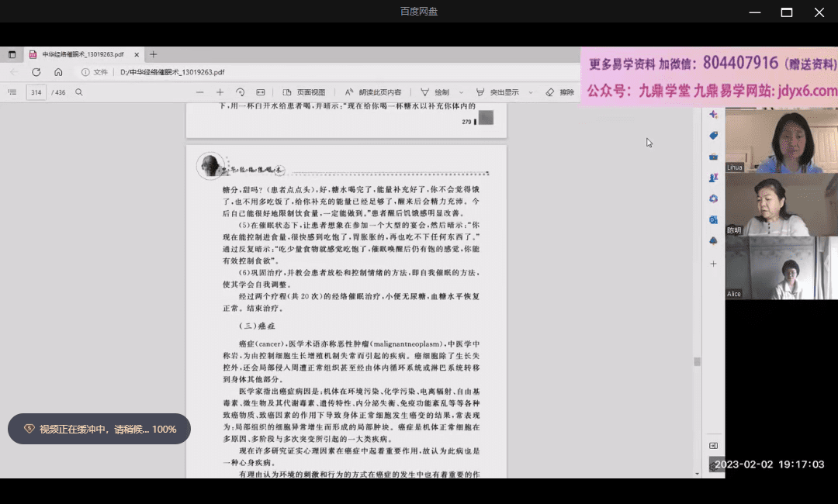Open a new browser tab
Screen dimensions: 838x504
tap(154, 54)
